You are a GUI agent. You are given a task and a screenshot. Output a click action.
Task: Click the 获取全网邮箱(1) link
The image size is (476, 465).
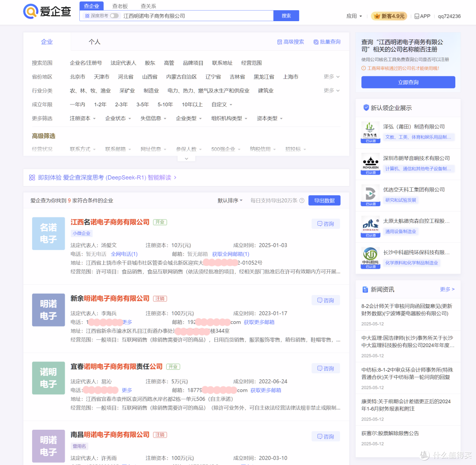pos(231,254)
